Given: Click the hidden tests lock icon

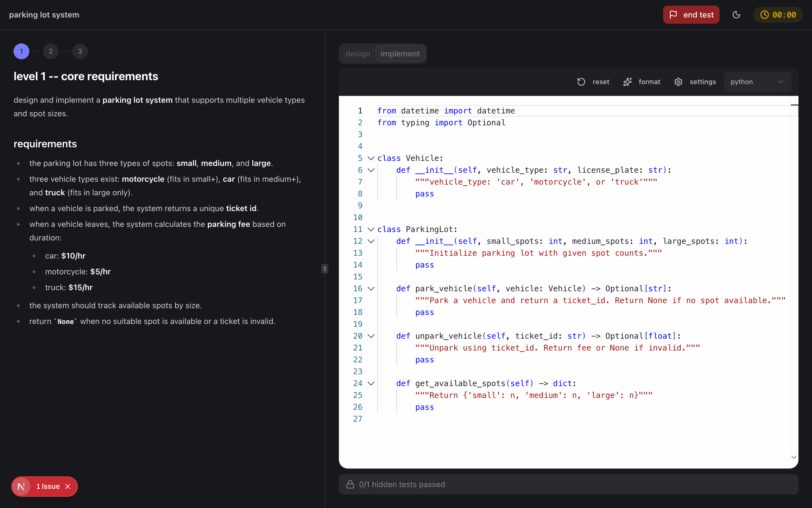Looking at the screenshot, I should point(350,484).
